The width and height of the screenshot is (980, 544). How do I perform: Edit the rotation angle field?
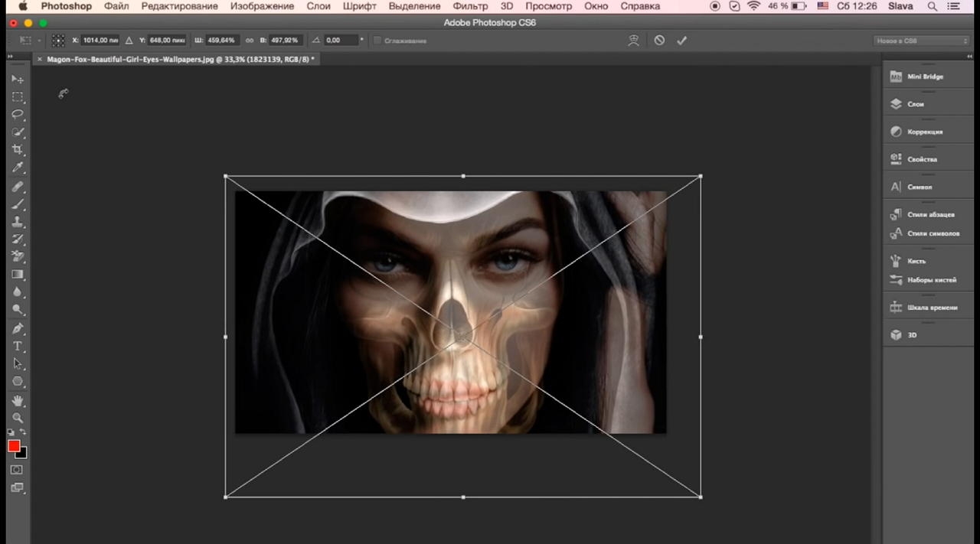[341, 41]
